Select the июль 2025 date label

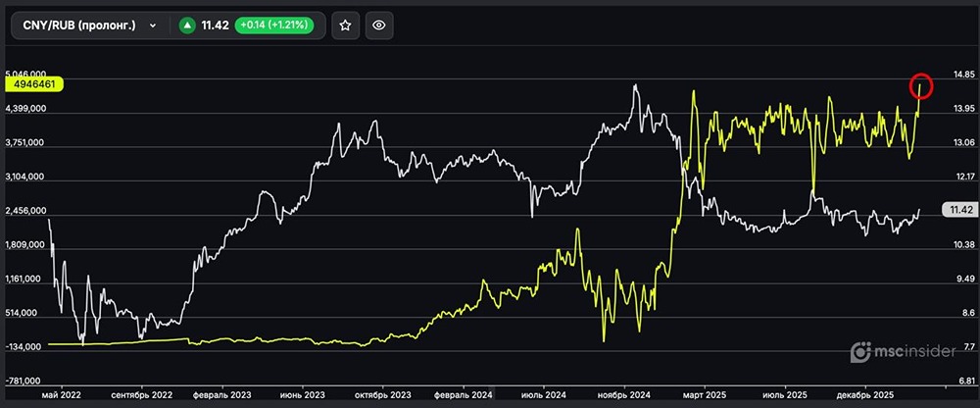tap(786, 395)
